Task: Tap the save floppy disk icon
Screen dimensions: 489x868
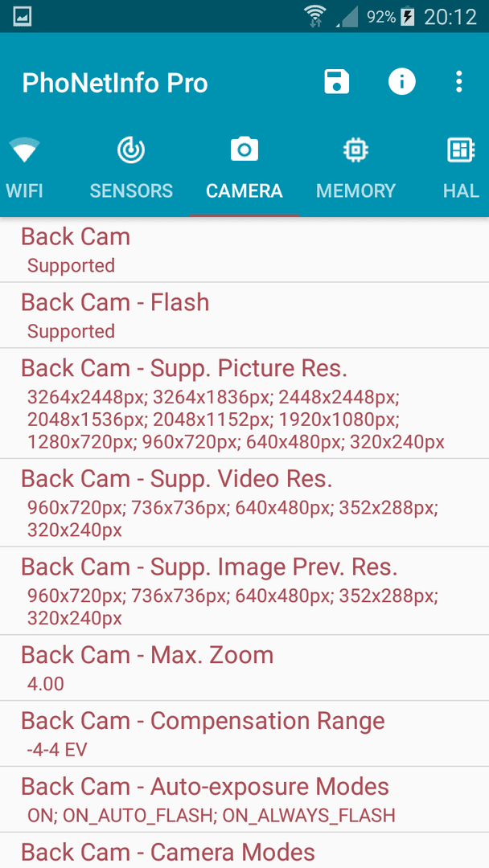Action: [337, 82]
